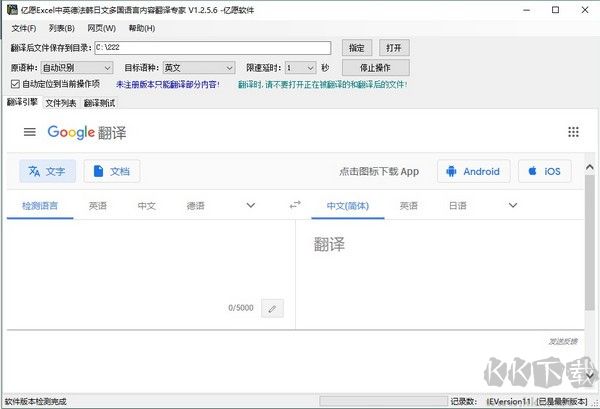Switch to the 翻译引擎 tab
600x409 pixels.
pos(22,102)
